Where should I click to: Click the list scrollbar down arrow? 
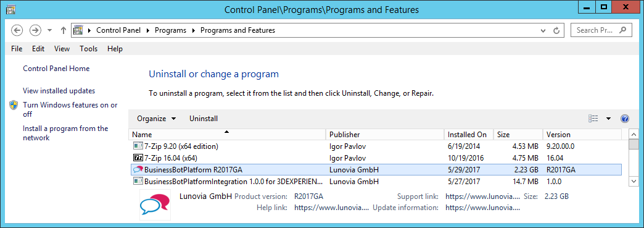coord(634,181)
